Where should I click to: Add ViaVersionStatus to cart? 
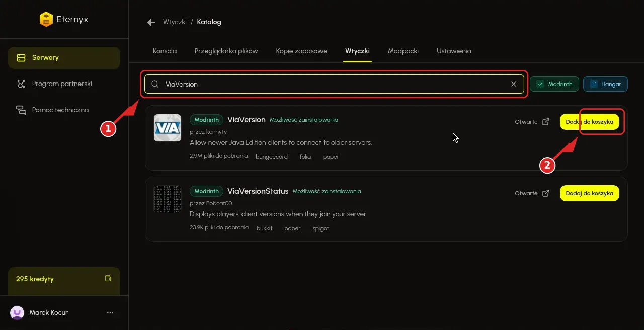[x=590, y=193]
